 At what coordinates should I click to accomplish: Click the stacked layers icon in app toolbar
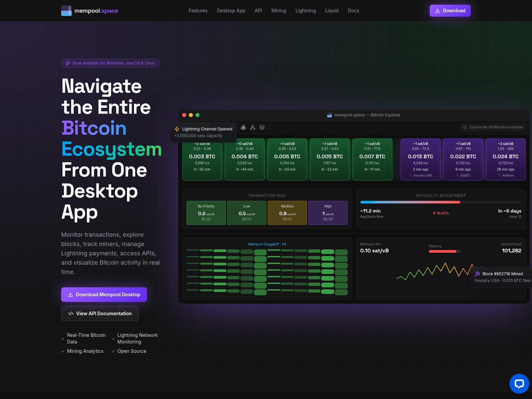click(262, 127)
